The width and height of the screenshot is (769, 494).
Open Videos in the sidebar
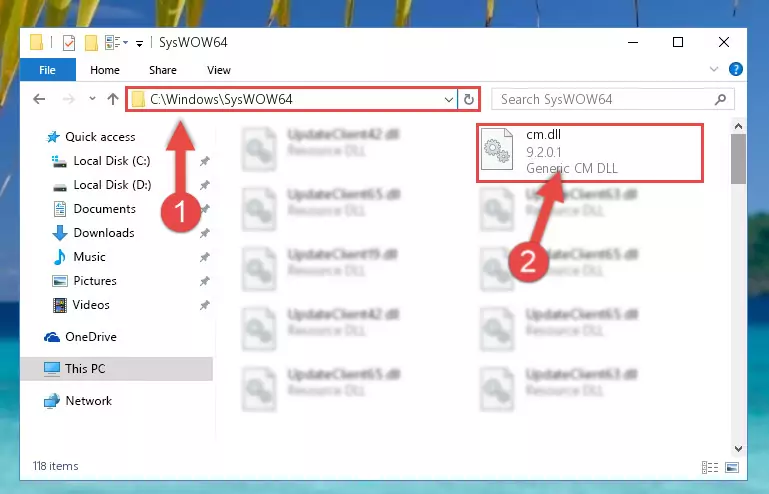[91, 305]
